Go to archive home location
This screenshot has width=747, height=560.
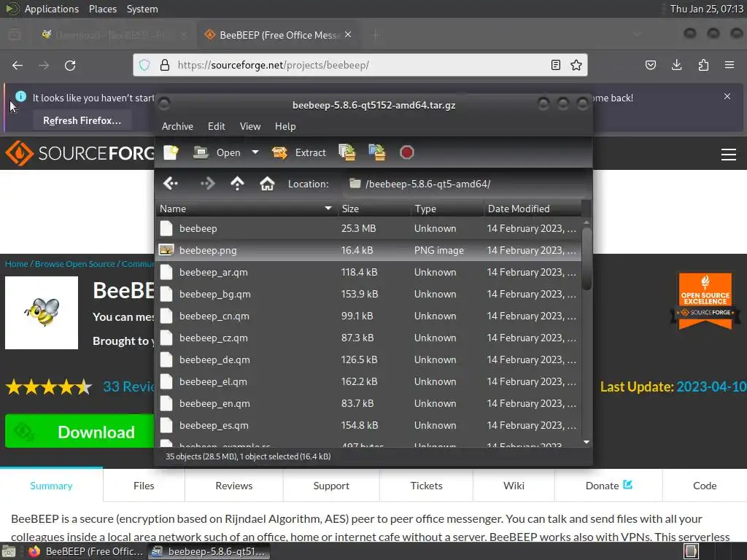pyautogui.click(x=267, y=183)
